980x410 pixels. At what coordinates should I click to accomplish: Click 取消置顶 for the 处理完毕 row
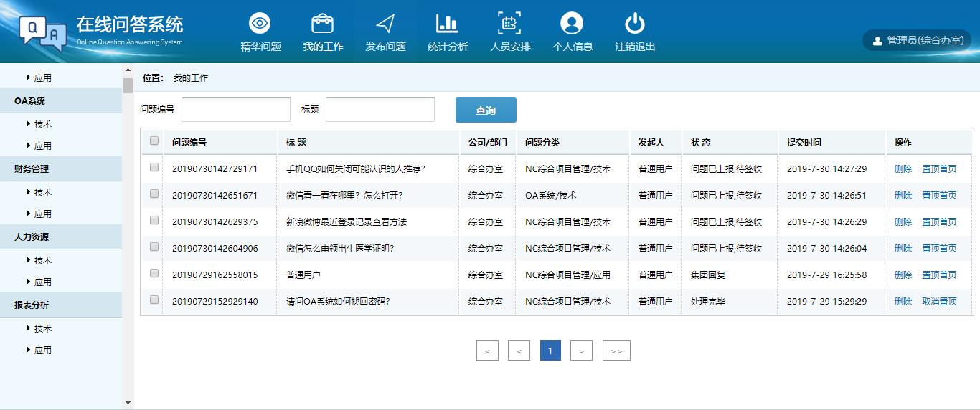point(939,302)
